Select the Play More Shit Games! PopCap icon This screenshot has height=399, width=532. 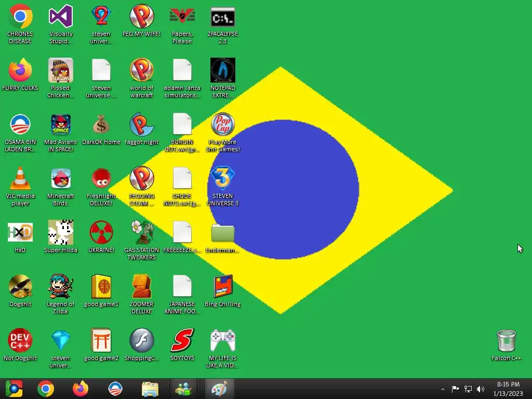coord(222,125)
